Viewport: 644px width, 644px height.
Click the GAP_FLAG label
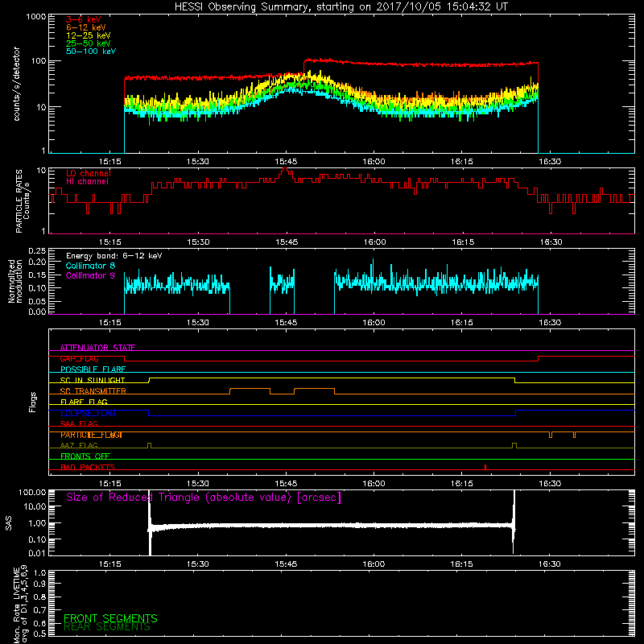[79, 358]
